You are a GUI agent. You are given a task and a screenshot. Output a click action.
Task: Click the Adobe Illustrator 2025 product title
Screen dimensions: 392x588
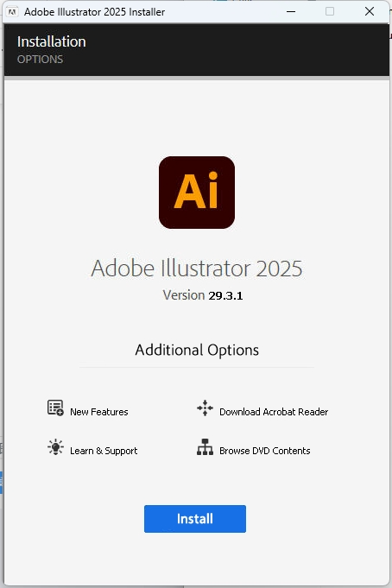point(197,269)
